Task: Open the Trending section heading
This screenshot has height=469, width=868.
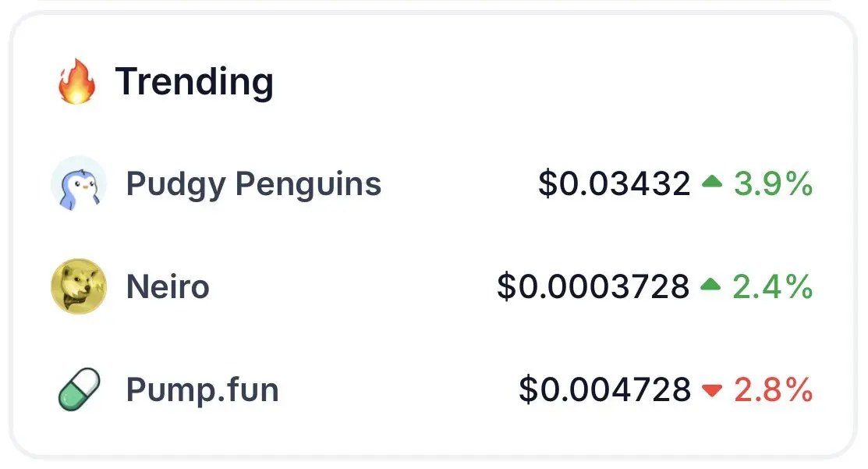Action: pyautogui.click(x=194, y=81)
